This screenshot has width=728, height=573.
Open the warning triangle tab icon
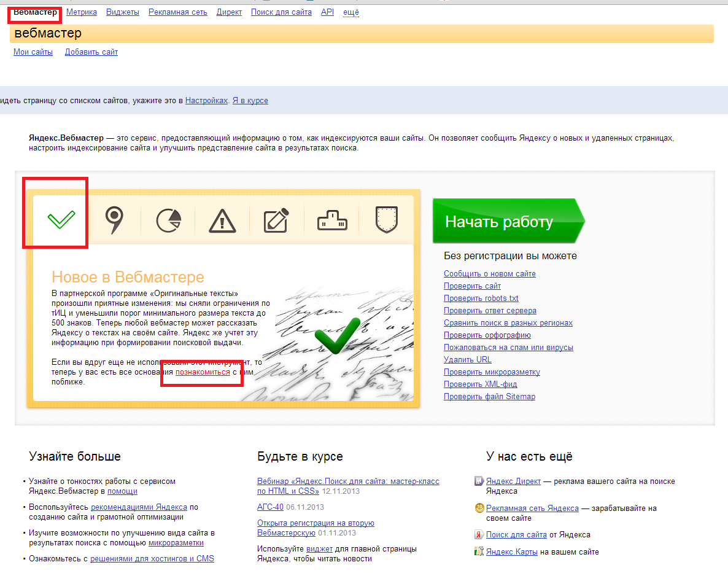point(222,220)
